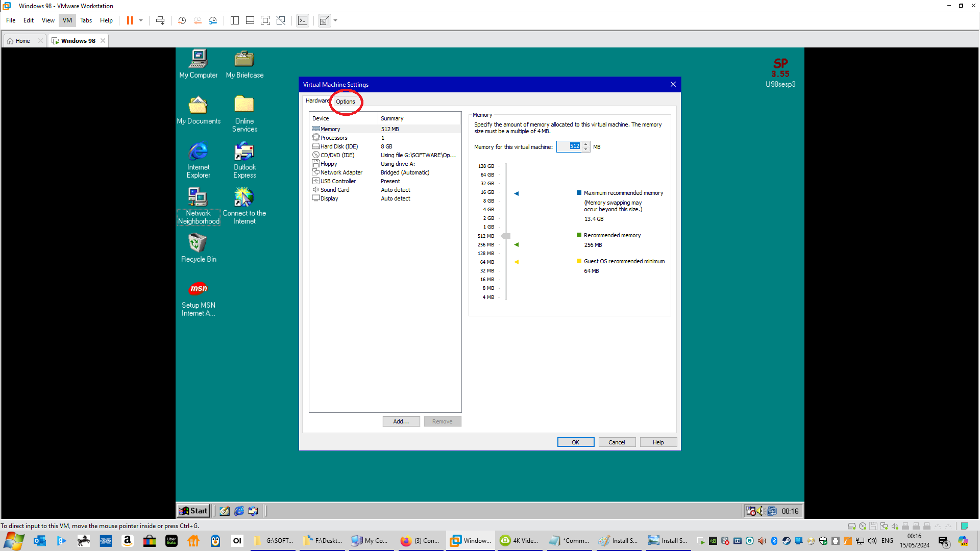The height and width of the screenshot is (551, 980).
Task: Click the memory size input field
Action: pyautogui.click(x=569, y=146)
